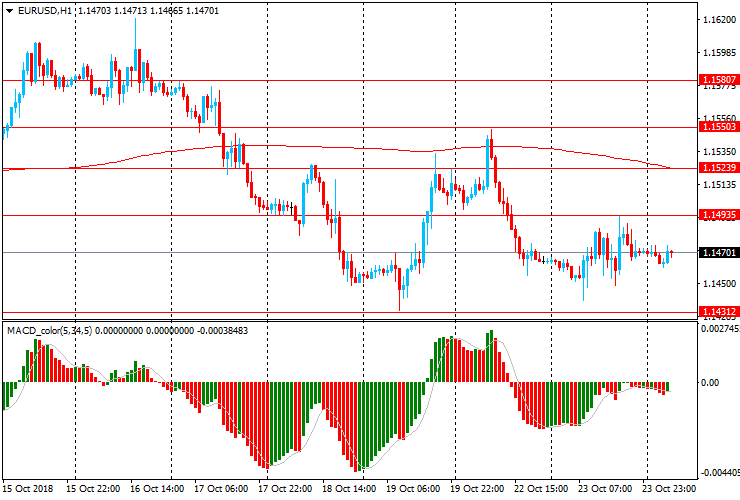
Task: Click the 1.16200 price scale value
Action: [718, 20]
